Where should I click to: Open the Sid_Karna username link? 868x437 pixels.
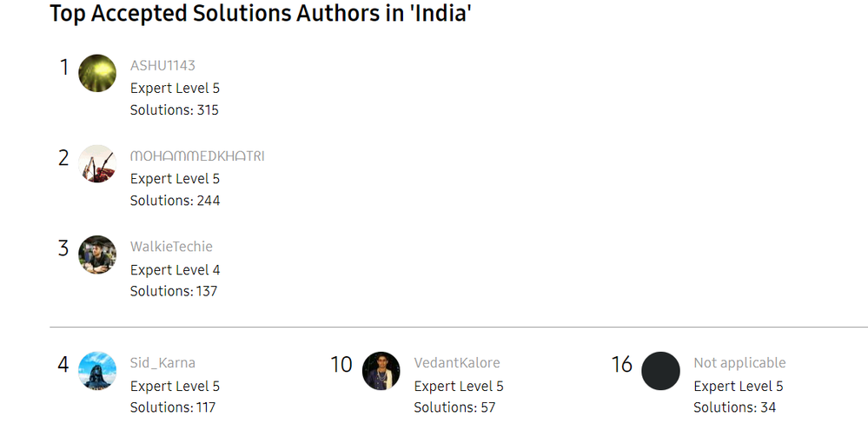point(162,363)
